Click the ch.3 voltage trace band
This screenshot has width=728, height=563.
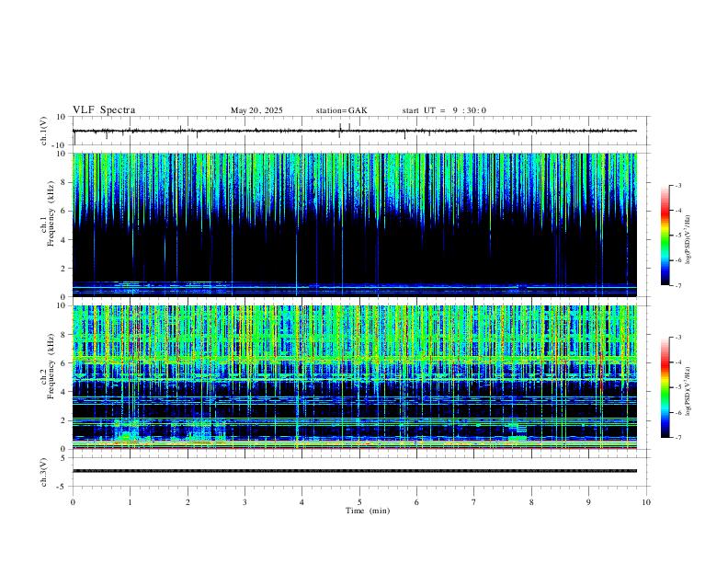pyautogui.click(x=355, y=471)
